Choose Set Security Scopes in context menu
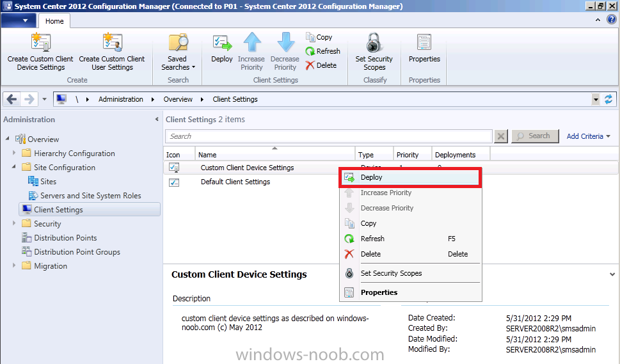The height and width of the screenshot is (364, 620). [410, 273]
